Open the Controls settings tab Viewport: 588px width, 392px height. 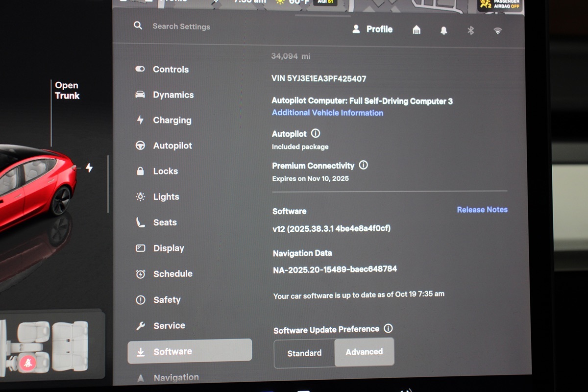click(170, 70)
